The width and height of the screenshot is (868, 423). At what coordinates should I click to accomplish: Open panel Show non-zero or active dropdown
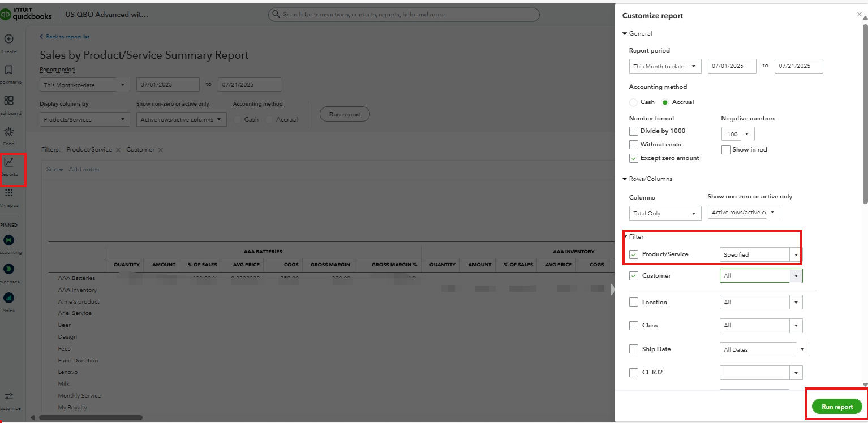pos(744,212)
